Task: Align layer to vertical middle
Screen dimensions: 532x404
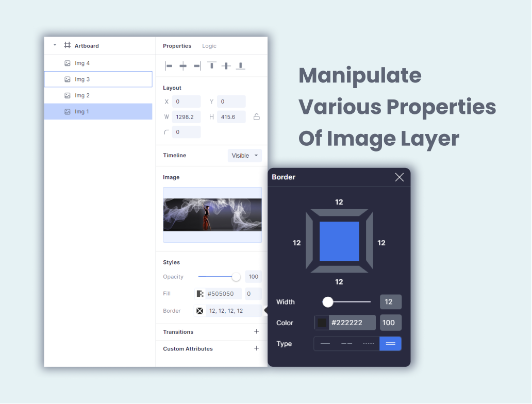Action: (x=226, y=66)
